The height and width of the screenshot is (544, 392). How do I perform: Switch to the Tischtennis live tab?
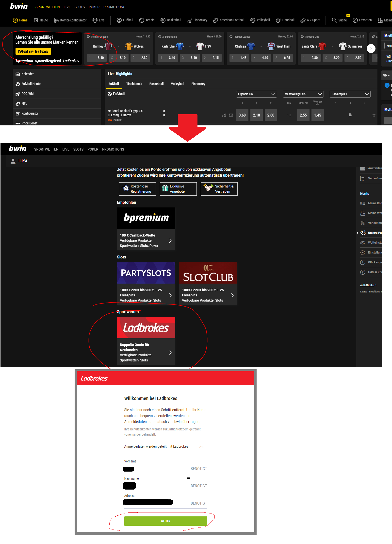[134, 84]
